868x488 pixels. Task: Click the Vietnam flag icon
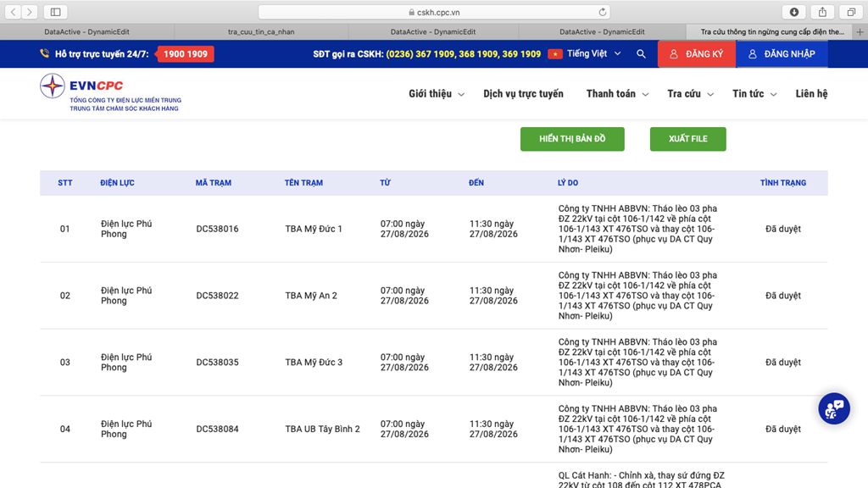555,53
